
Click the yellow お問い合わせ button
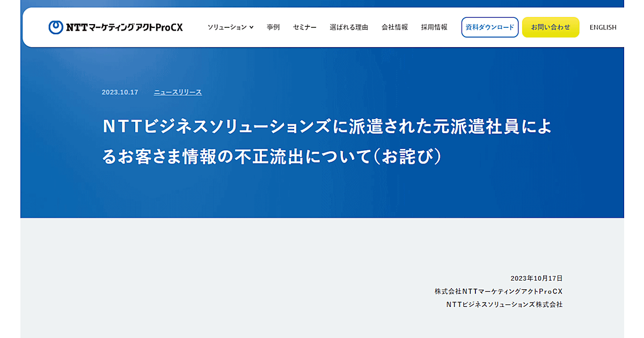(550, 27)
